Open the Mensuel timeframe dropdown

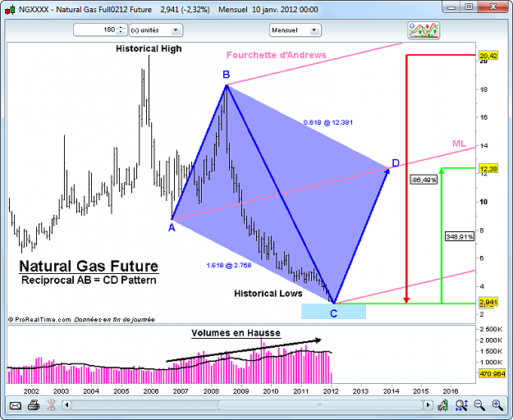tap(295, 30)
